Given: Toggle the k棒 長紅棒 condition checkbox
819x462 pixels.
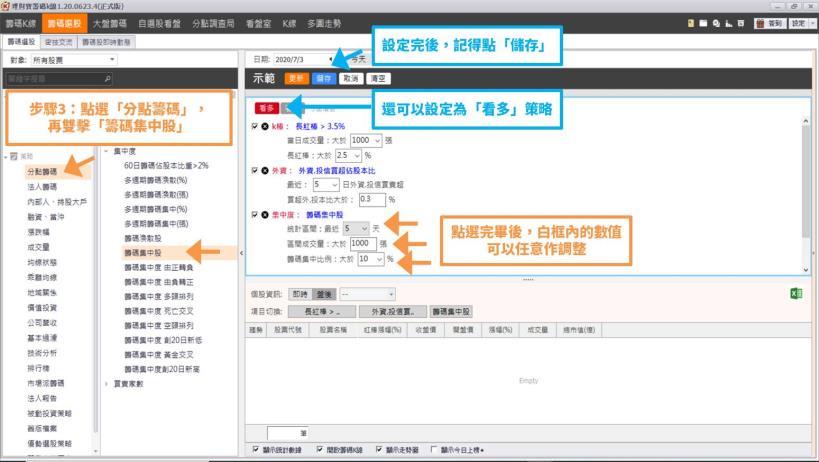Looking at the screenshot, I should point(255,126).
